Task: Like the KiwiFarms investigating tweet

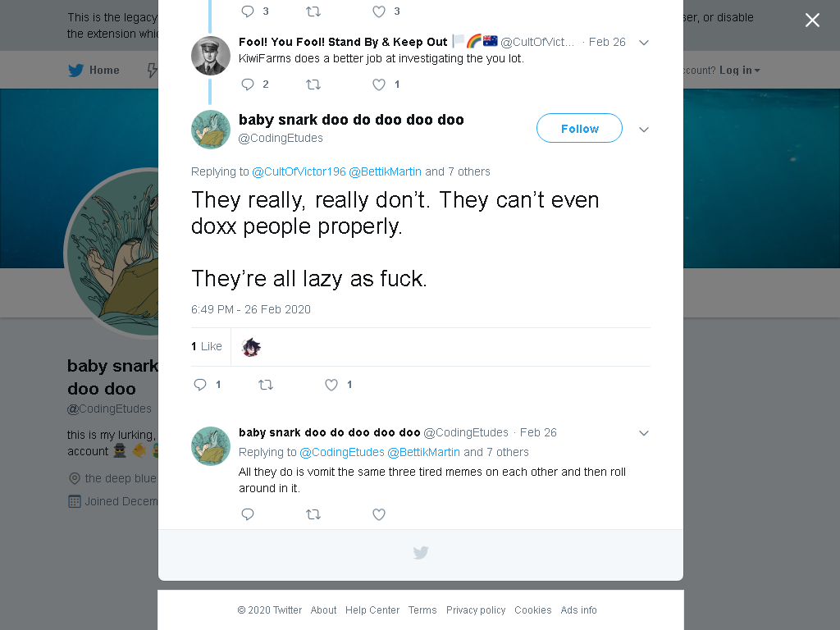Action: 379,84
